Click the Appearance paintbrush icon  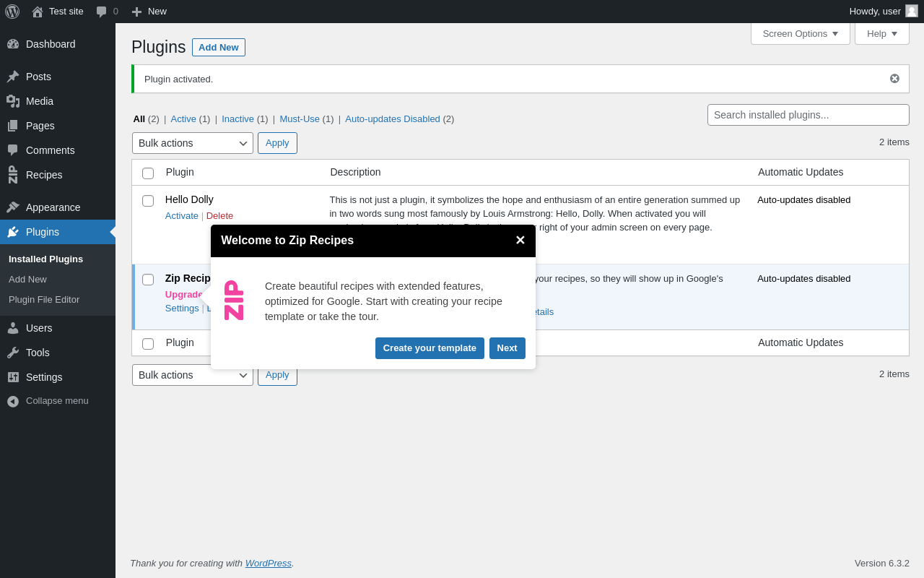(x=13, y=207)
